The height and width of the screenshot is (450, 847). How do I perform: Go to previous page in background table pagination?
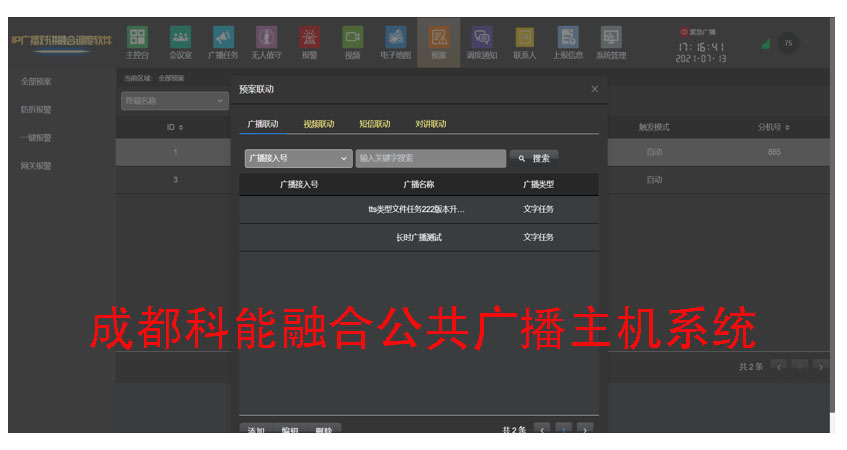pyautogui.click(x=778, y=367)
